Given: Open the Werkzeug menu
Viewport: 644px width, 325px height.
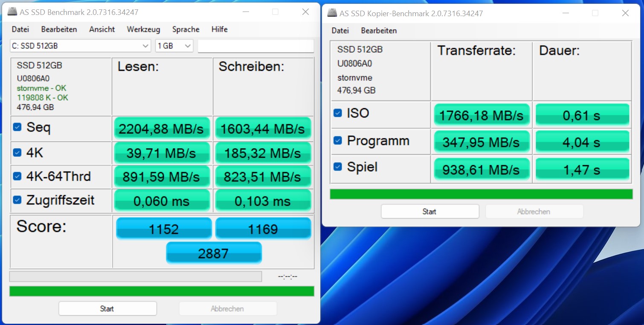Looking at the screenshot, I should pyautogui.click(x=143, y=29).
